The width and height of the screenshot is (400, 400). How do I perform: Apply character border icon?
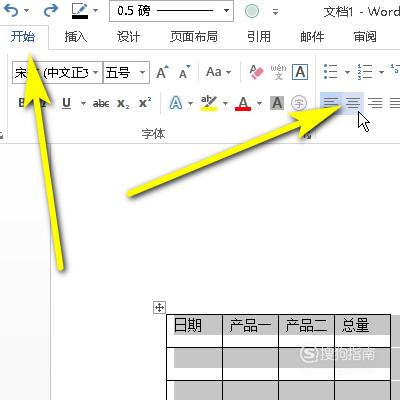300,72
